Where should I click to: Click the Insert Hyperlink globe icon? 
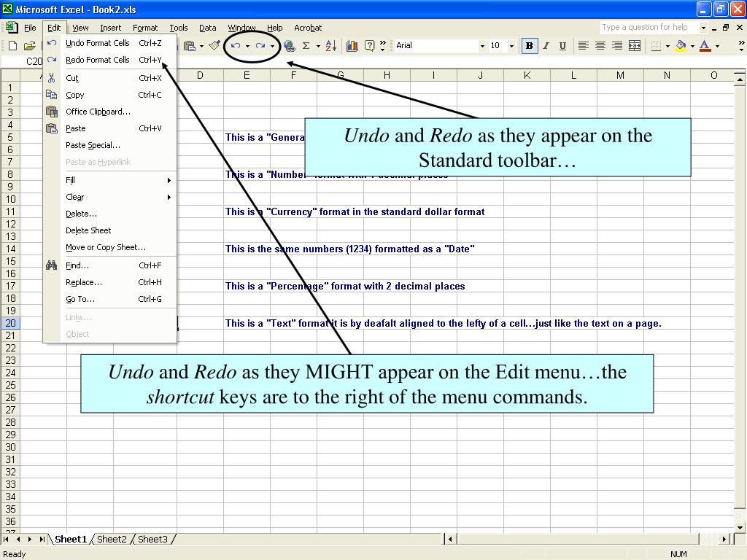(289, 46)
